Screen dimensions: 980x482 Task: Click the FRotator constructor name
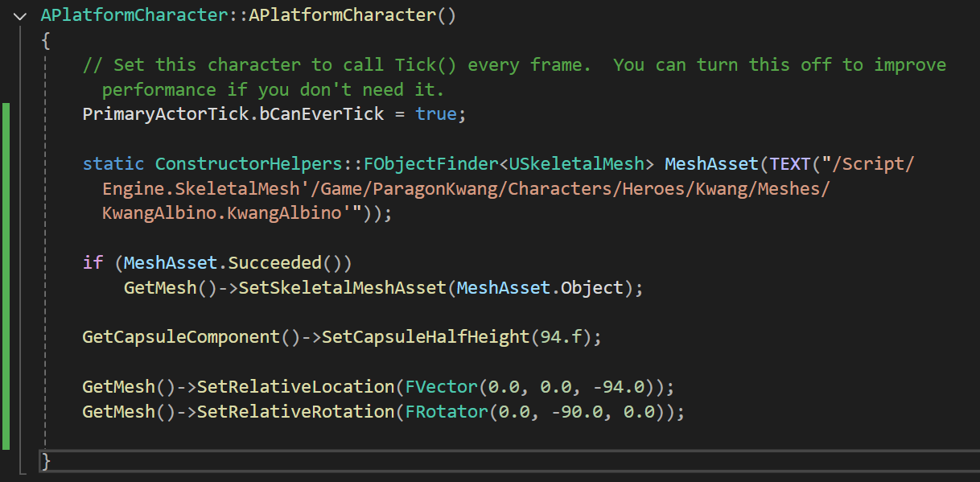pos(447,412)
